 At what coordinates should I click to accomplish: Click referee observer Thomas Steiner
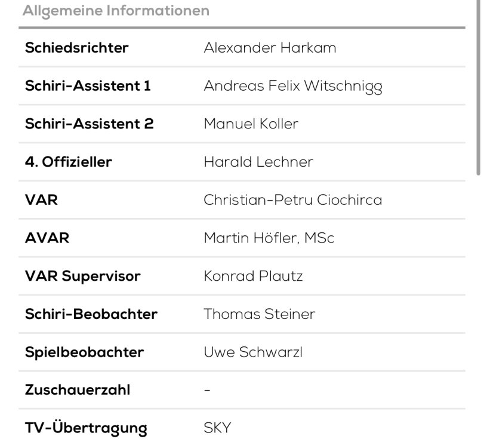[x=259, y=314]
